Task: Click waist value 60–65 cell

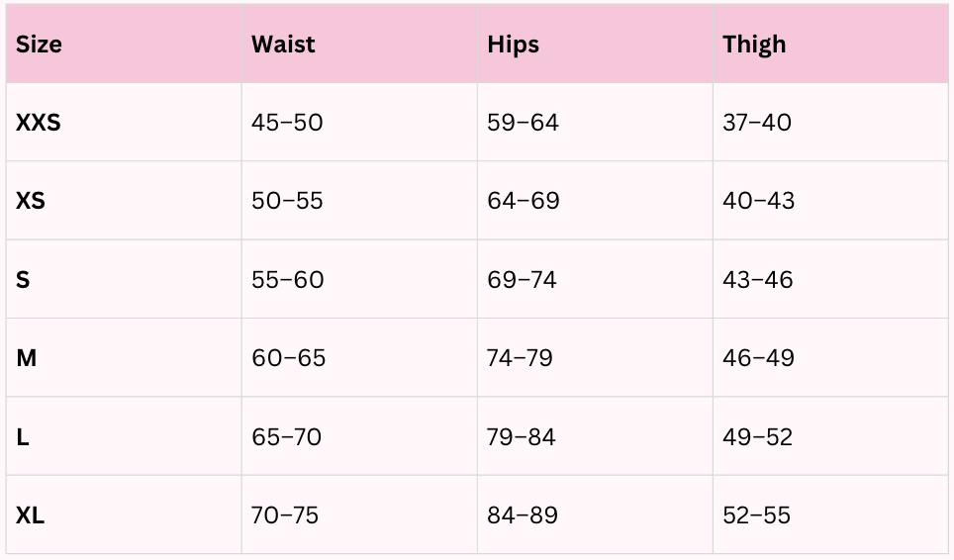Action: pos(288,358)
